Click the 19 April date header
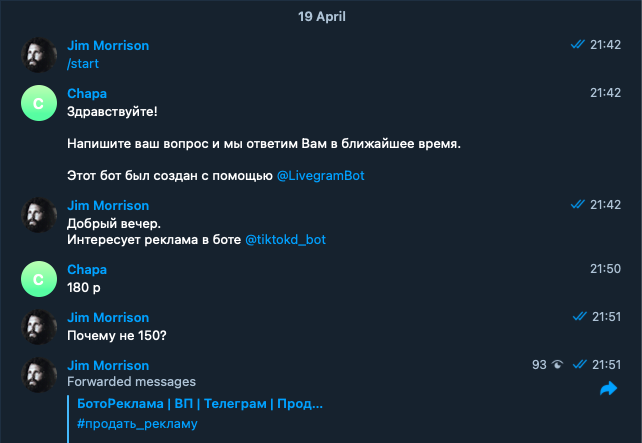This screenshot has height=443, width=642. [x=321, y=17]
